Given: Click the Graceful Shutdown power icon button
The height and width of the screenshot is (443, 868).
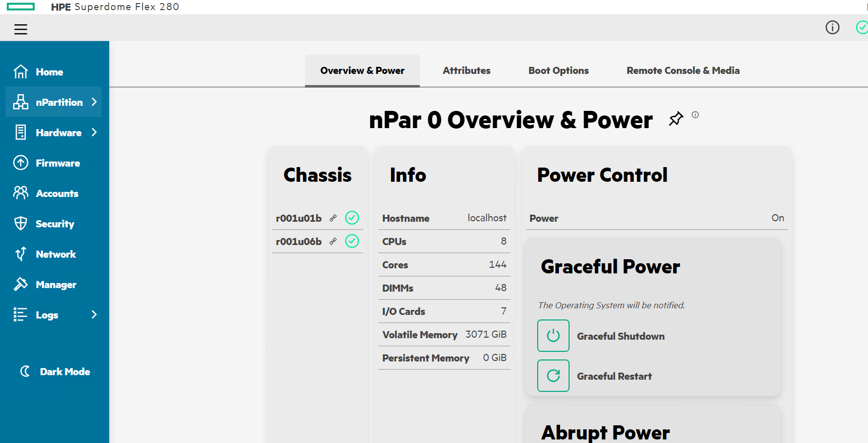Looking at the screenshot, I should click(553, 336).
